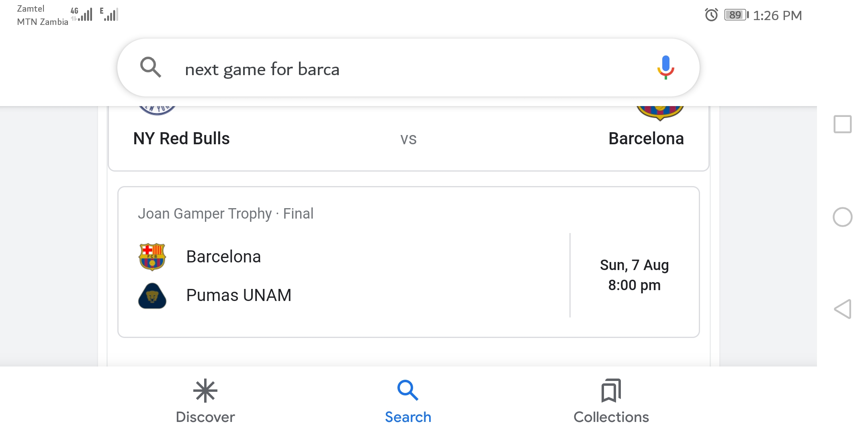
Task: Tap the 4G signal strength indicator
Action: pyautogui.click(x=82, y=14)
